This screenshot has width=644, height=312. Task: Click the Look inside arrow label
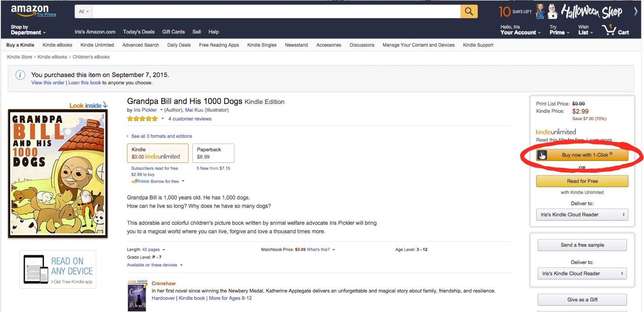tap(88, 105)
